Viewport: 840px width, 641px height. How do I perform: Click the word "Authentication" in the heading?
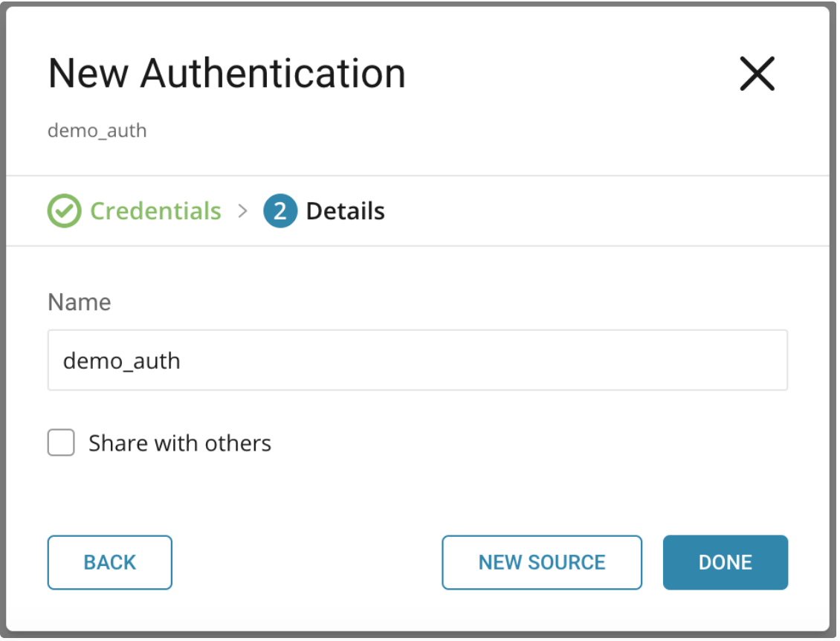[x=273, y=74]
